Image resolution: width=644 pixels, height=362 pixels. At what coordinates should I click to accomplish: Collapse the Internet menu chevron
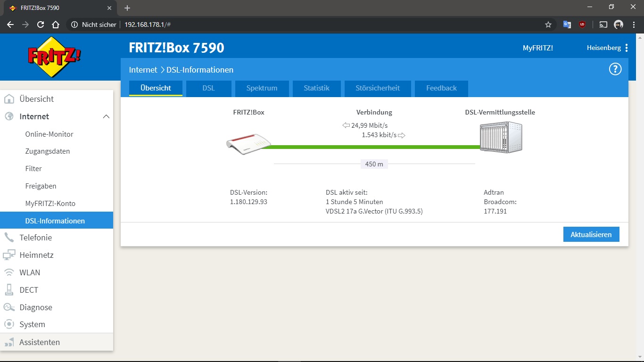106,116
